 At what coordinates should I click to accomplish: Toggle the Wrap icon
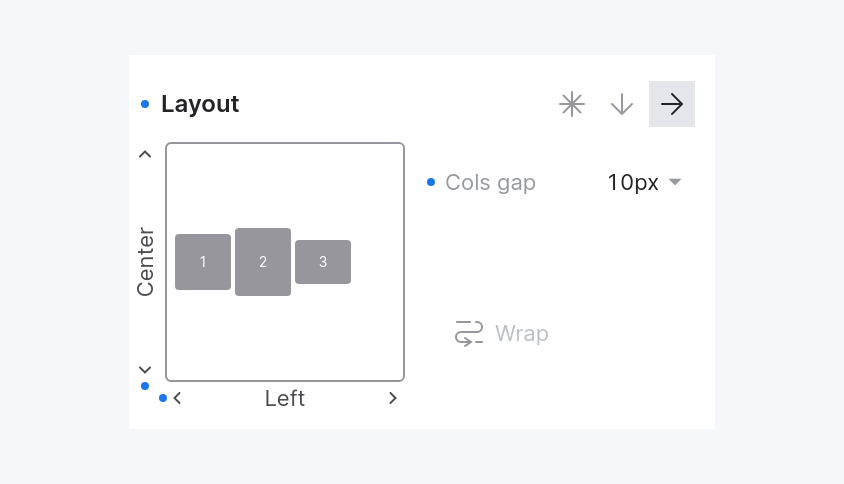[x=469, y=333]
